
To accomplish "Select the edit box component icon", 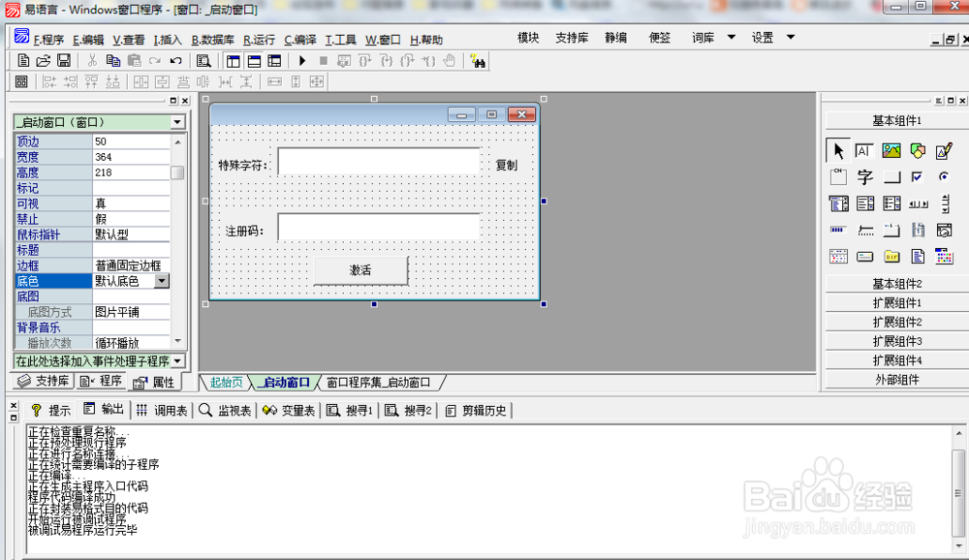I will [x=864, y=150].
